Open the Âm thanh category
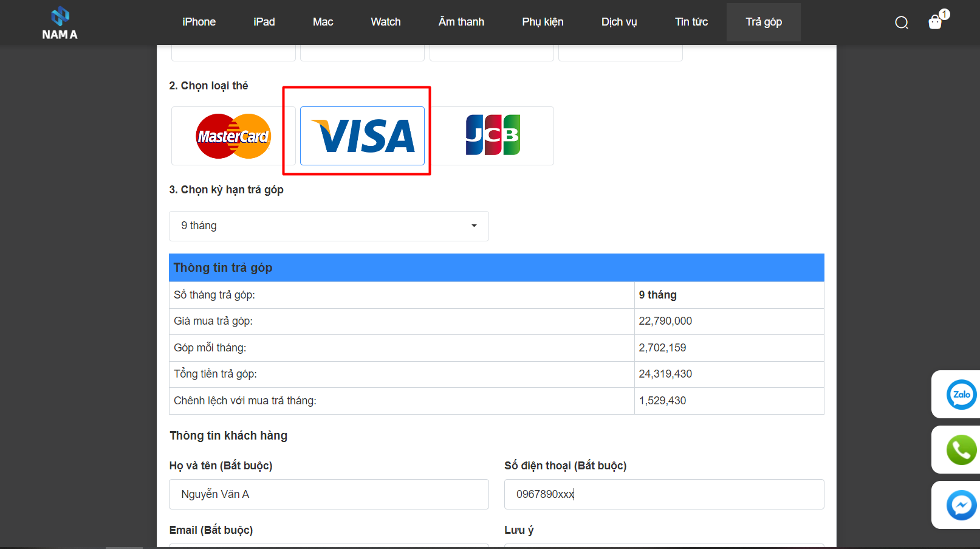980x549 pixels. pos(461,22)
